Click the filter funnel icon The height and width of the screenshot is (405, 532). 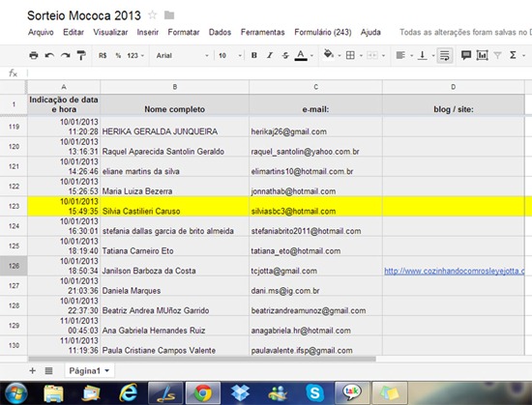tap(497, 55)
